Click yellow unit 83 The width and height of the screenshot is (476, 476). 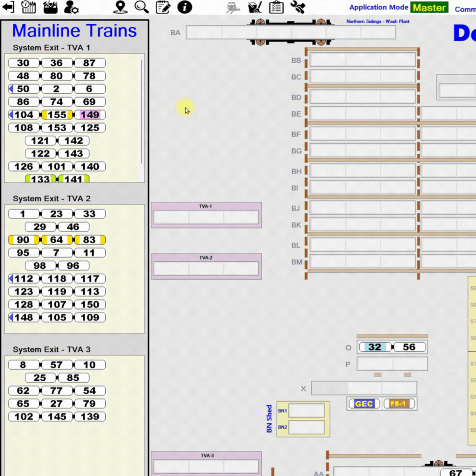pos(90,240)
